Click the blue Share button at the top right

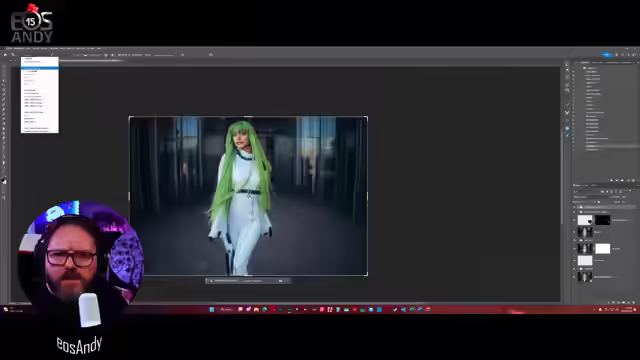[x=607, y=55]
